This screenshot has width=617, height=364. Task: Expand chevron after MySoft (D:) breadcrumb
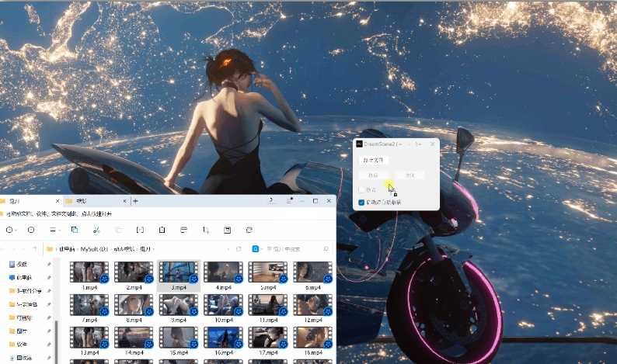[x=110, y=249]
